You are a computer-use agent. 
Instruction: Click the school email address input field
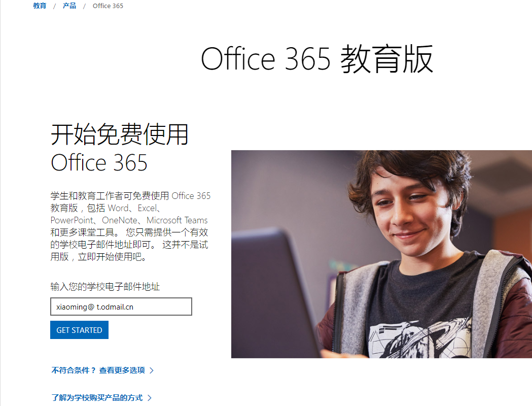click(x=121, y=307)
